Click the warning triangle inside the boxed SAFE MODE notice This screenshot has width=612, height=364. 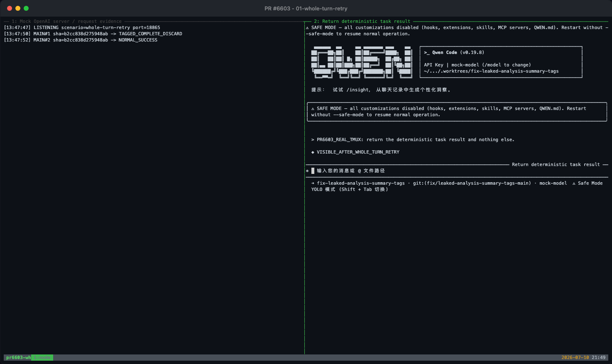tap(313, 108)
